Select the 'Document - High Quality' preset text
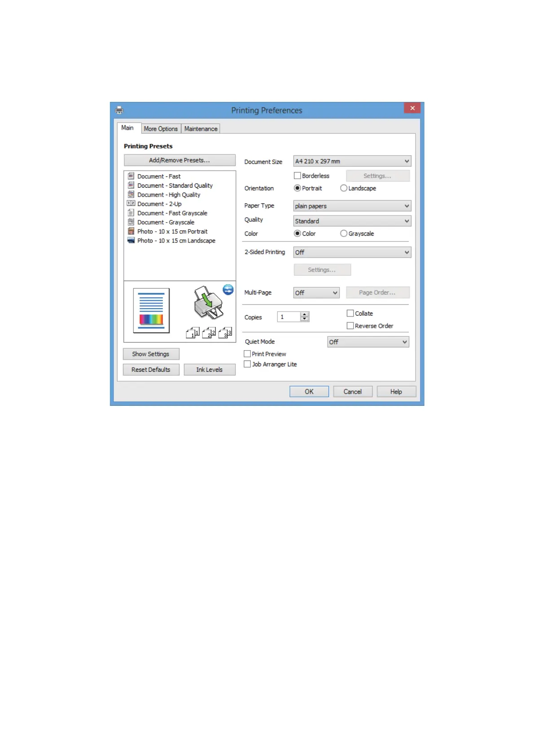534x756 pixels. (169, 195)
